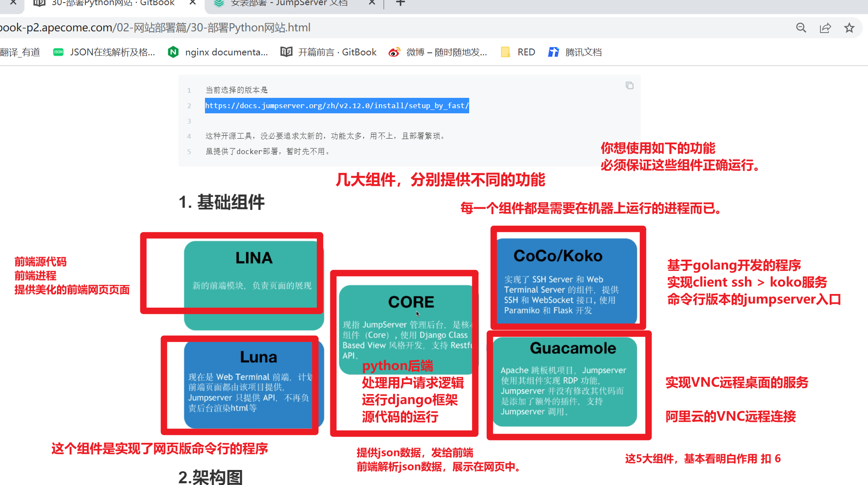The image size is (868, 485).
Task: Open the JSON在线解析及格 bookmark
Action: [104, 52]
